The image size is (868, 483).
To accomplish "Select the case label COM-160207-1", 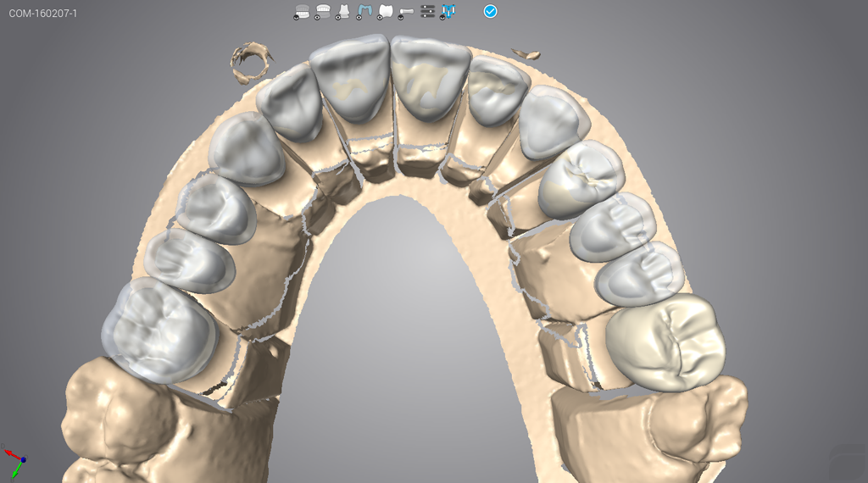I will [x=43, y=14].
